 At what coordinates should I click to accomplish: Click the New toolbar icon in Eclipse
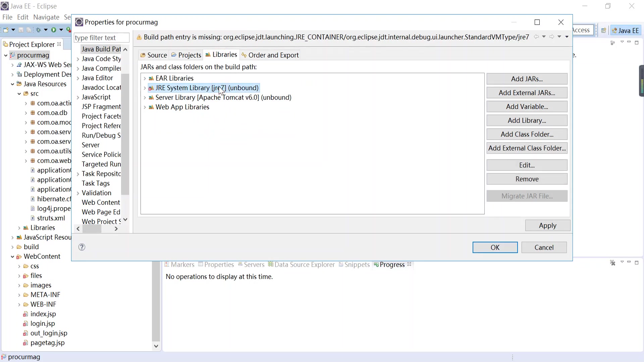pos(6,30)
